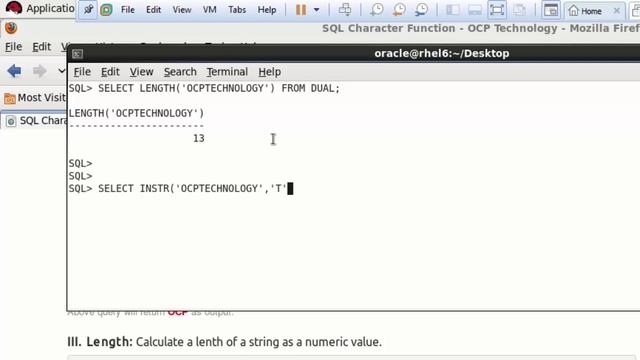Click the result value 13

click(x=199, y=138)
